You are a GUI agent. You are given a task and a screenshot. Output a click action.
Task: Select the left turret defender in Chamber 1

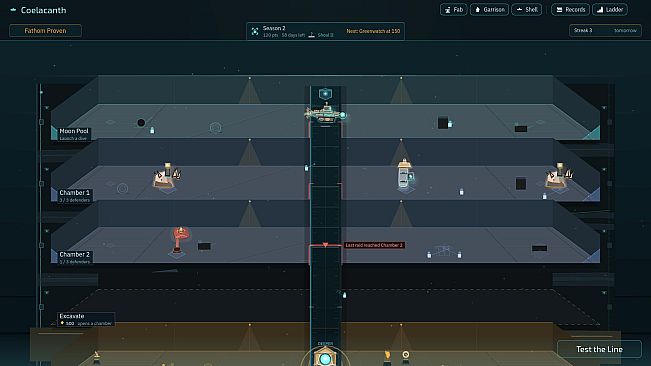pyautogui.click(x=167, y=176)
